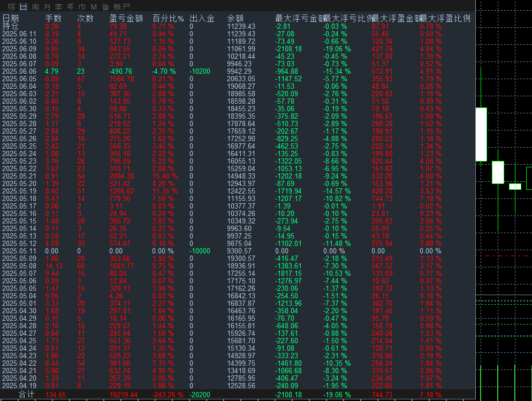
Task: Click lots value 14.13
Action: pyautogui.click(x=54, y=266)
